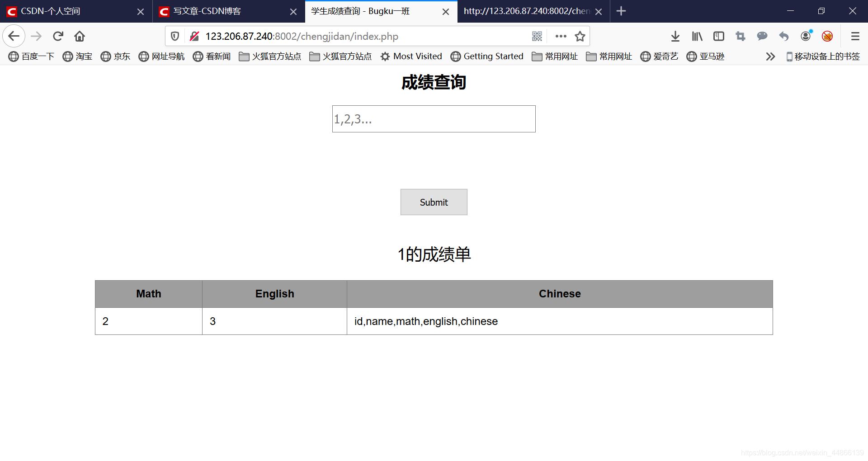This screenshot has height=461, width=868.
Task: Open the 看新闻 bookmark
Action: pyautogui.click(x=212, y=56)
